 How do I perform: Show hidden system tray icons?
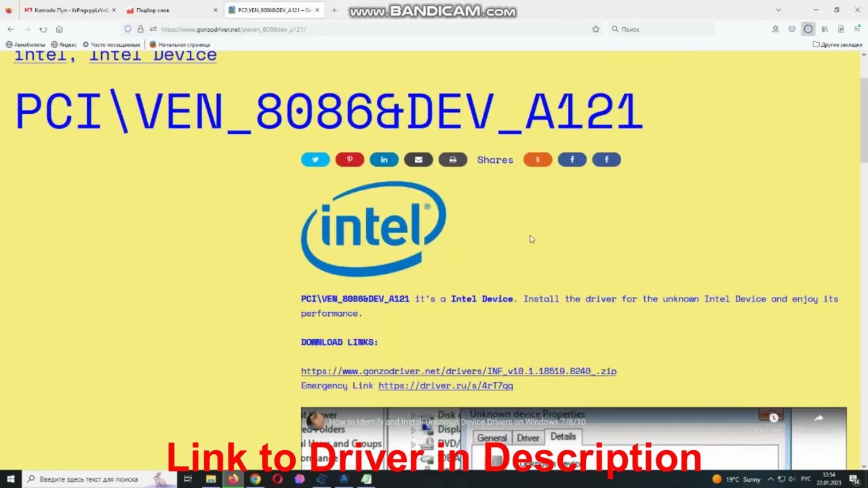click(x=770, y=479)
